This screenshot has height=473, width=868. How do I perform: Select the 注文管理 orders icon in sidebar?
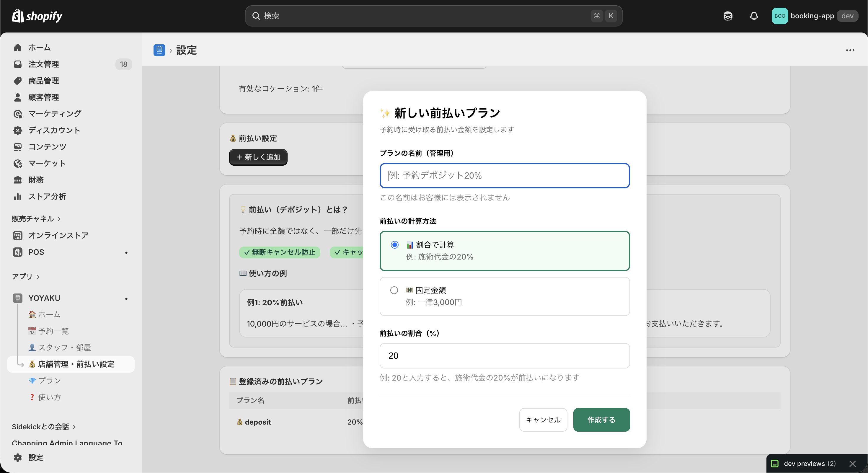point(17,64)
